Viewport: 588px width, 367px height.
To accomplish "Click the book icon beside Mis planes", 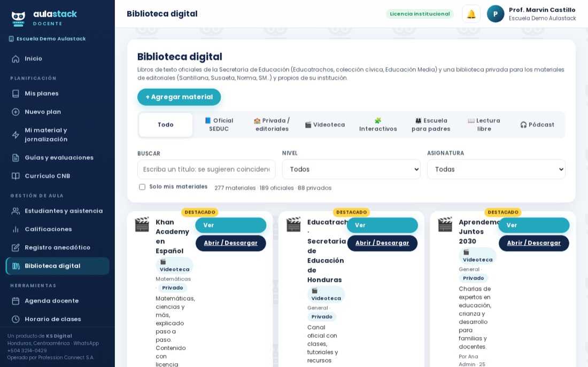I will click(16, 93).
